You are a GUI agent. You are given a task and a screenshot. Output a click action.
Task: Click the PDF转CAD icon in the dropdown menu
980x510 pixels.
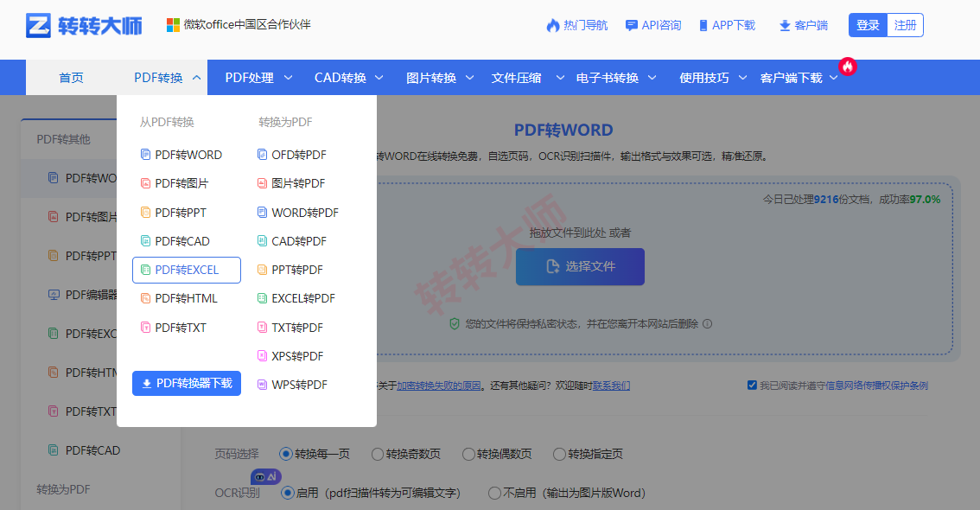tap(146, 240)
